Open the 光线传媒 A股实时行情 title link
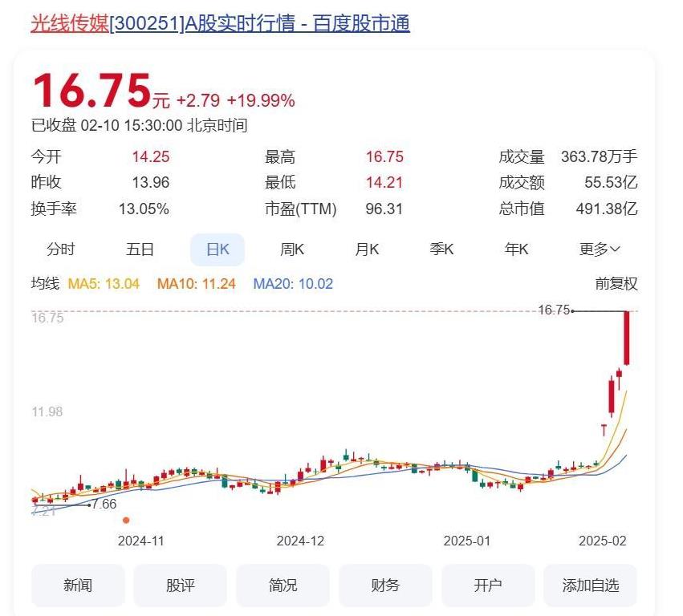The height and width of the screenshot is (616, 683). (220, 23)
